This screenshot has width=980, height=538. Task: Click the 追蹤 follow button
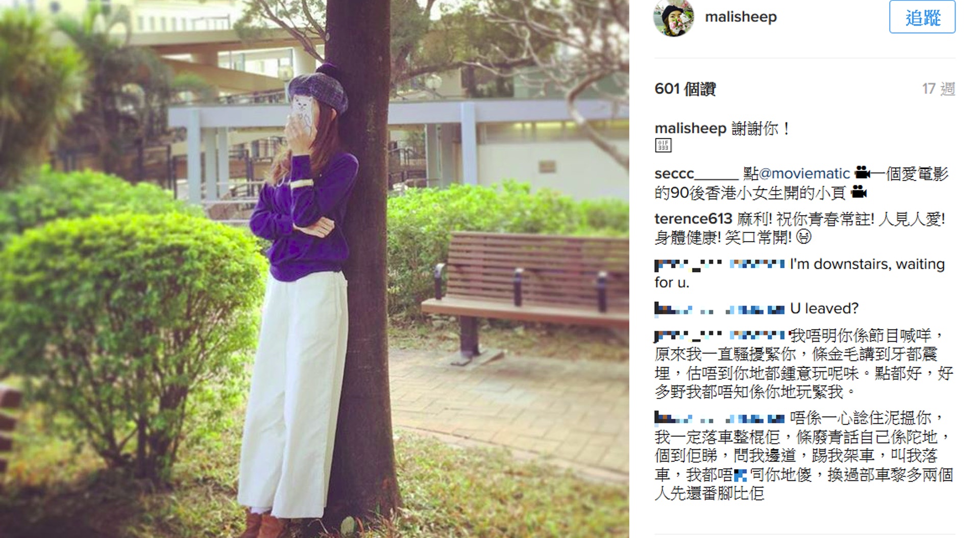(922, 17)
